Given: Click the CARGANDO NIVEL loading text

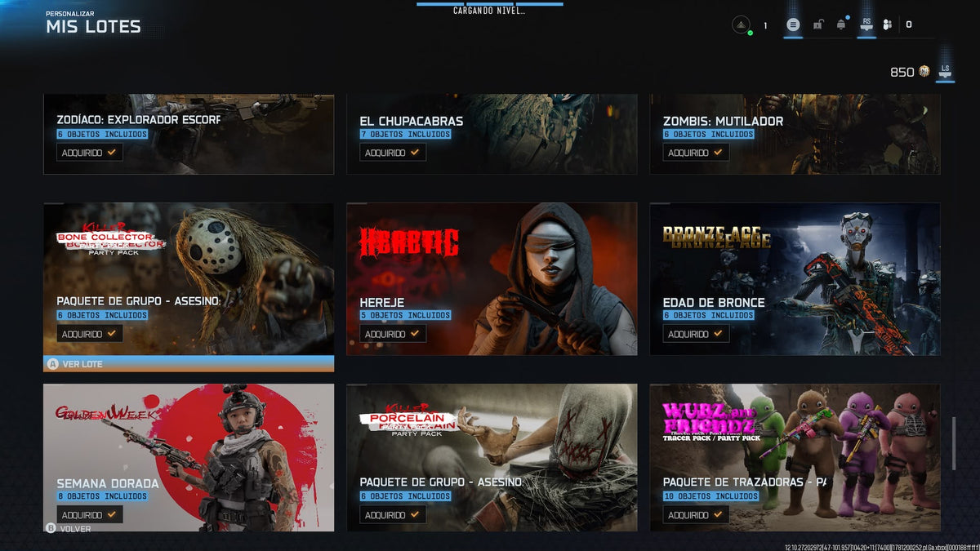Looking at the screenshot, I should pos(489,11).
